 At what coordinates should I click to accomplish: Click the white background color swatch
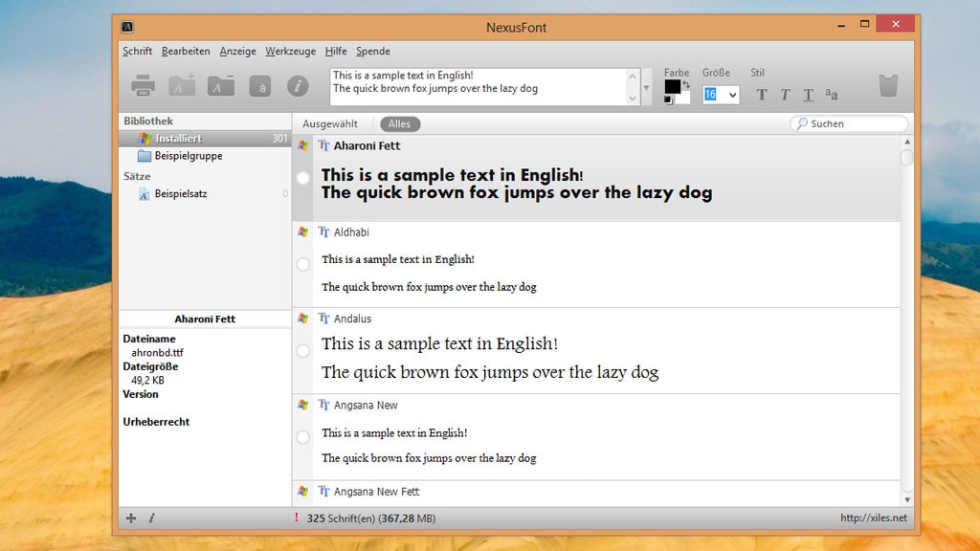click(x=683, y=98)
